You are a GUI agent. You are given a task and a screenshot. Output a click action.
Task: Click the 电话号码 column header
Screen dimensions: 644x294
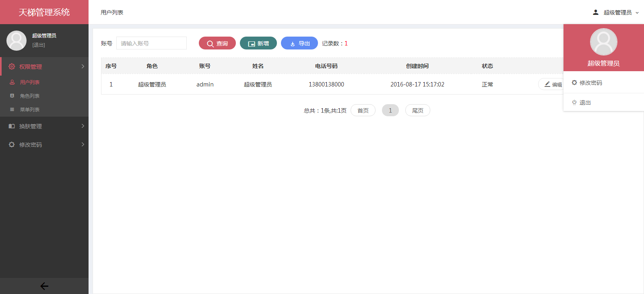coord(326,66)
